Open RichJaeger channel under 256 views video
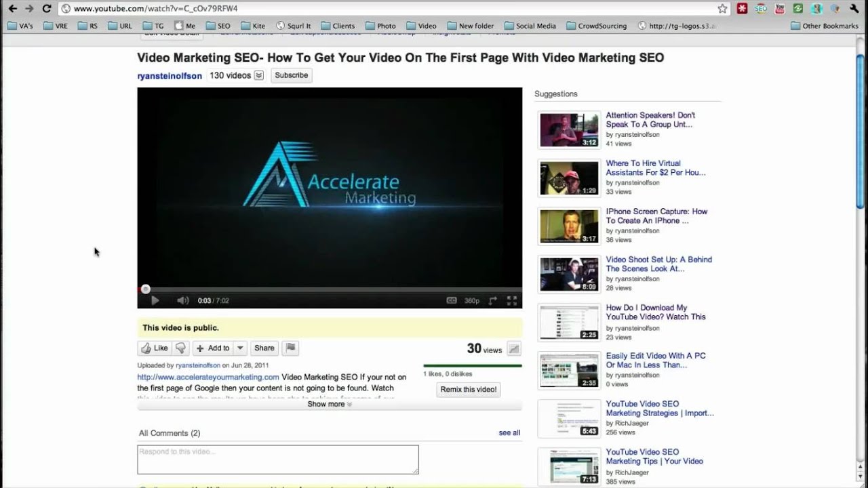This screenshot has width=868, height=488. pyautogui.click(x=632, y=424)
